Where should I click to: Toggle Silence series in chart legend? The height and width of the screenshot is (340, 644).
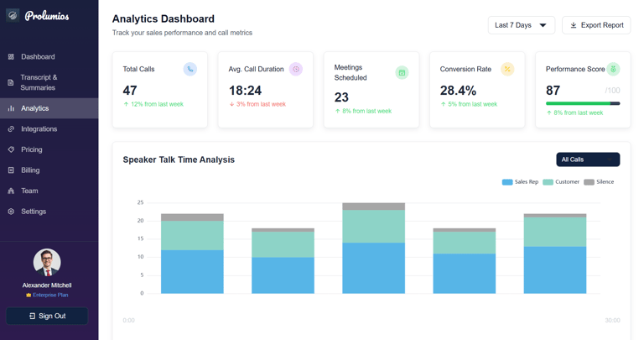click(599, 181)
